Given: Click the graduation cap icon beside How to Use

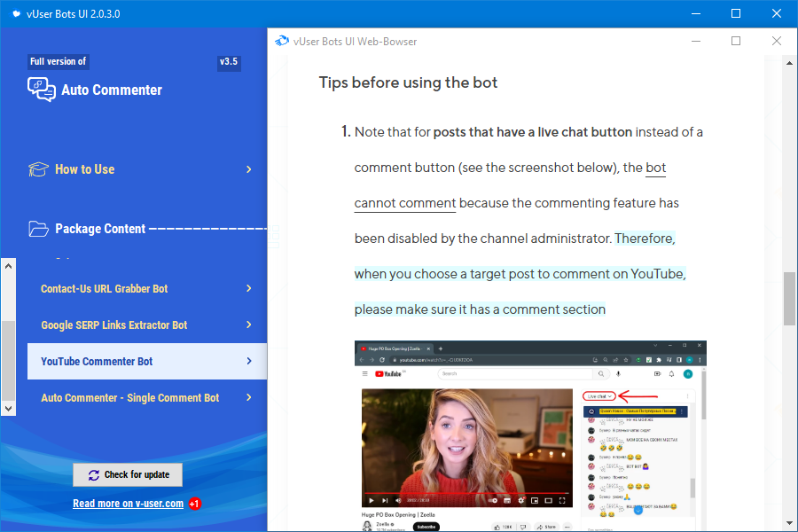Looking at the screenshot, I should click(x=39, y=169).
